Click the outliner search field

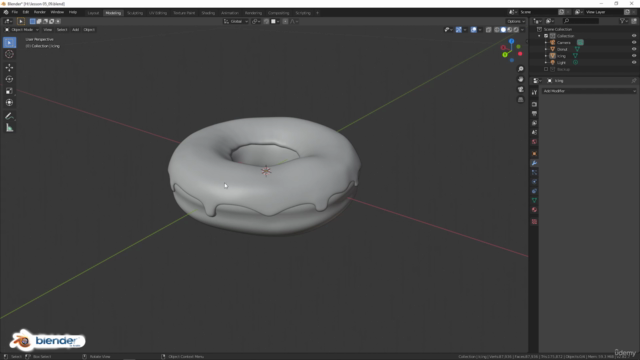[581, 21]
